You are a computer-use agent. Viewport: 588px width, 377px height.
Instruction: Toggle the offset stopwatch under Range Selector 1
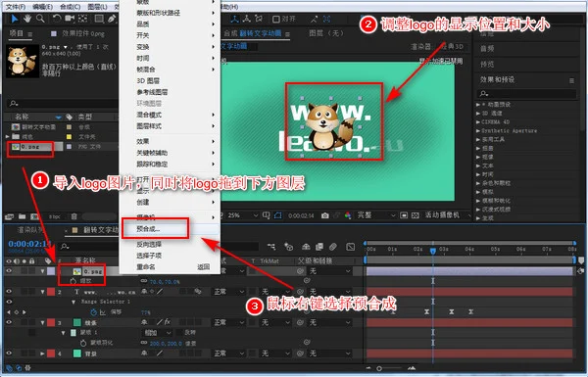click(x=93, y=311)
